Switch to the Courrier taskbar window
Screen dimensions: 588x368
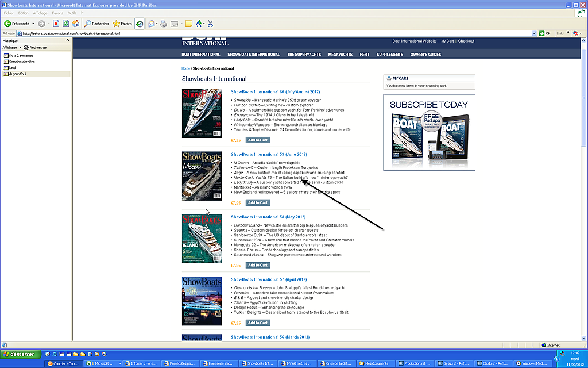[x=63, y=363]
